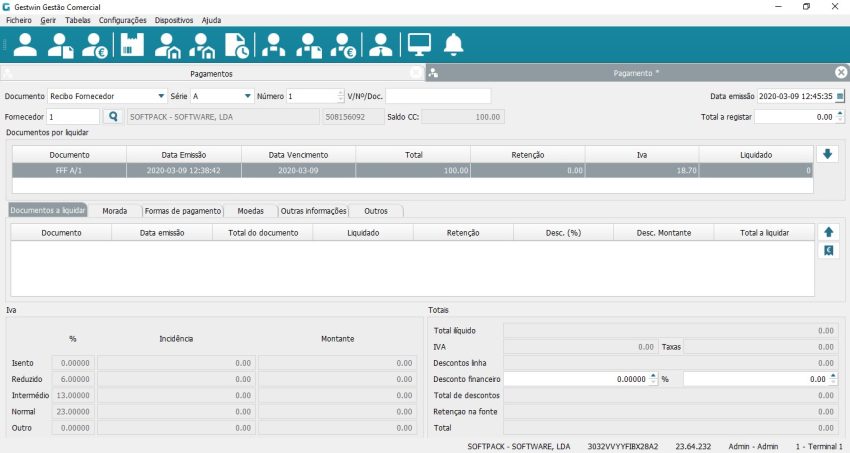Click the down arrow beside Documentos por liquidar

827,154
